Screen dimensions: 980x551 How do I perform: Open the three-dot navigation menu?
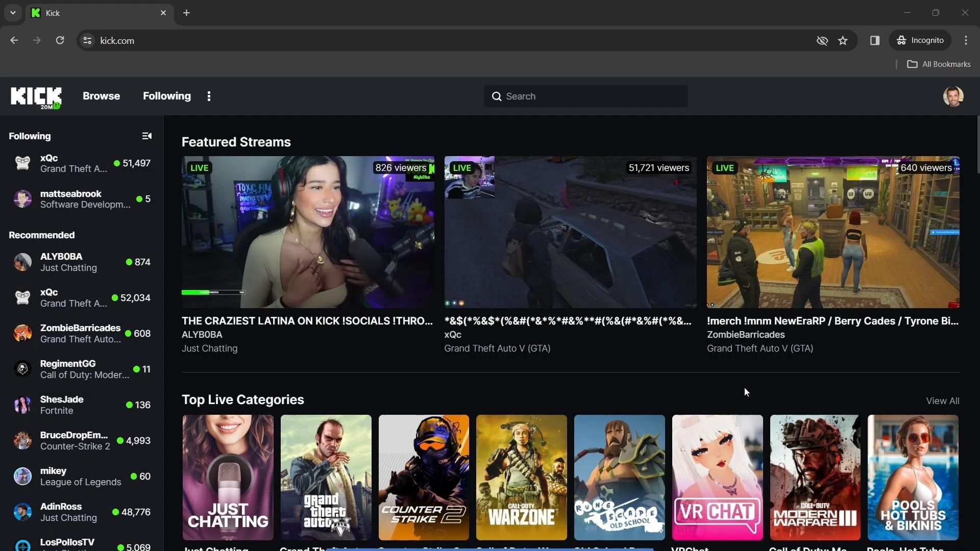(x=209, y=96)
